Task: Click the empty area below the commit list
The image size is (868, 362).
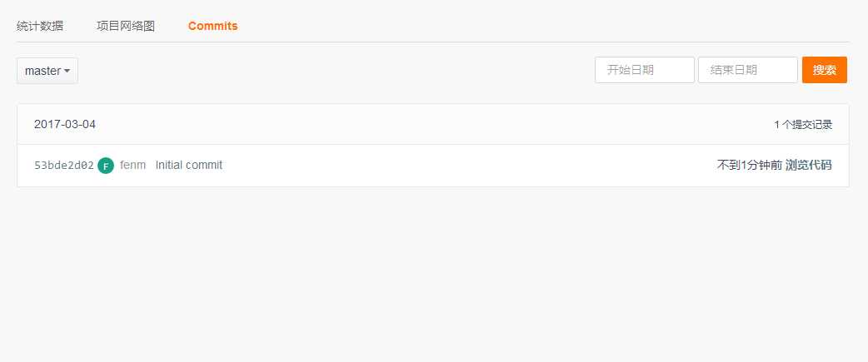Action: pos(433,275)
